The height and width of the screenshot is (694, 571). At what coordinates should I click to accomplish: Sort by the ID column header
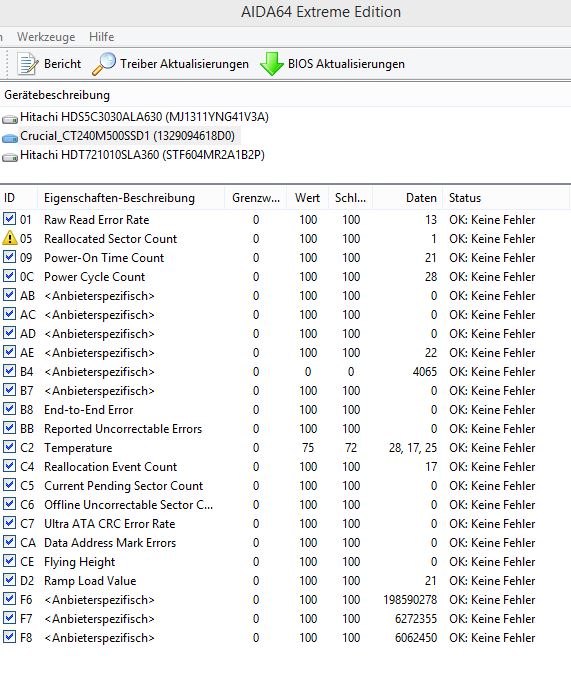click(9, 198)
